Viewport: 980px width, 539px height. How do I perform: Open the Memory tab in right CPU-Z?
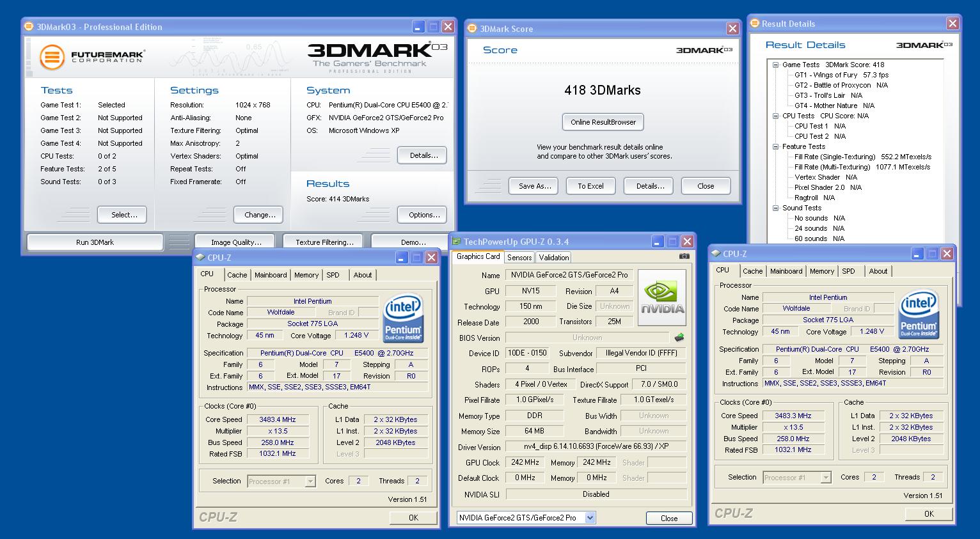click(822, 271)
